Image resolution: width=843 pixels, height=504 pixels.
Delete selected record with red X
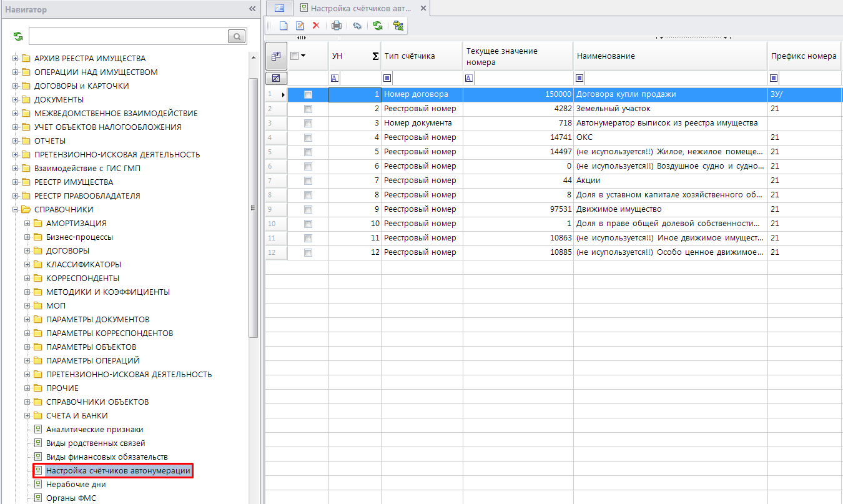[316, 26]
